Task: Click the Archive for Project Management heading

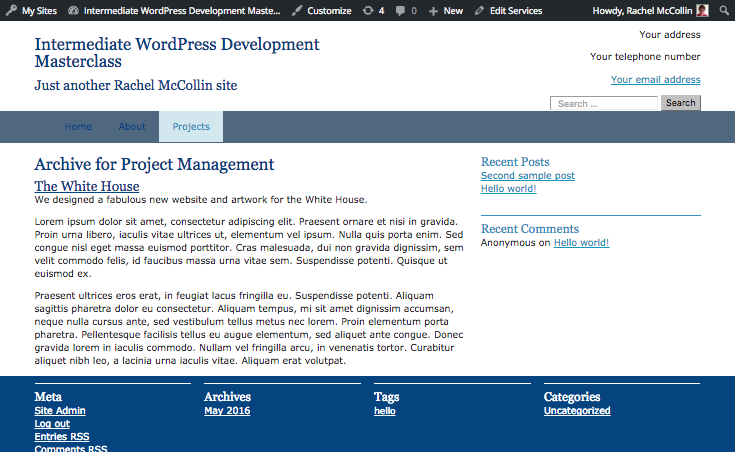Action: [x=154, y=165]
